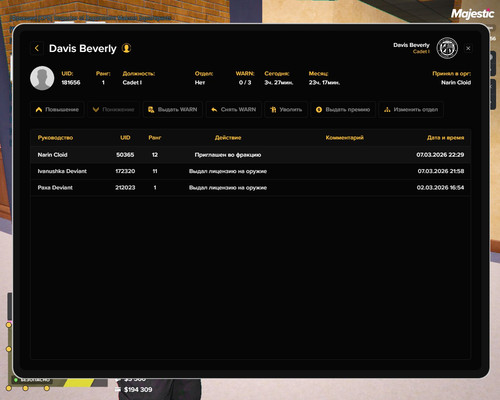Click monthly time 23ч. 17мин.
Screen dimensions: 500x400
(x=324, y=83)
